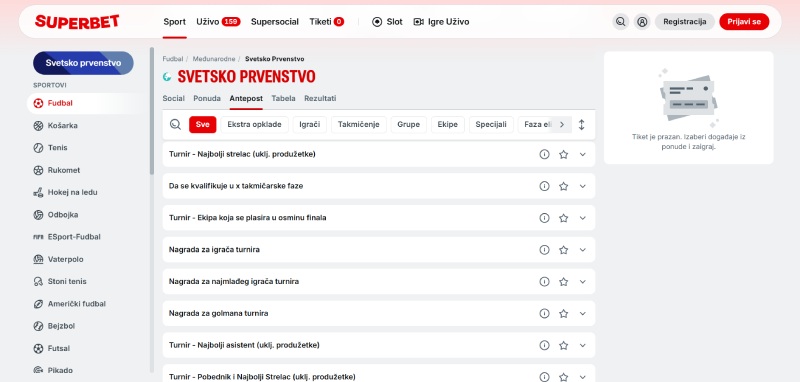Favorite Nagrada za najmlađeg igrača star

[x=563, y=282]
